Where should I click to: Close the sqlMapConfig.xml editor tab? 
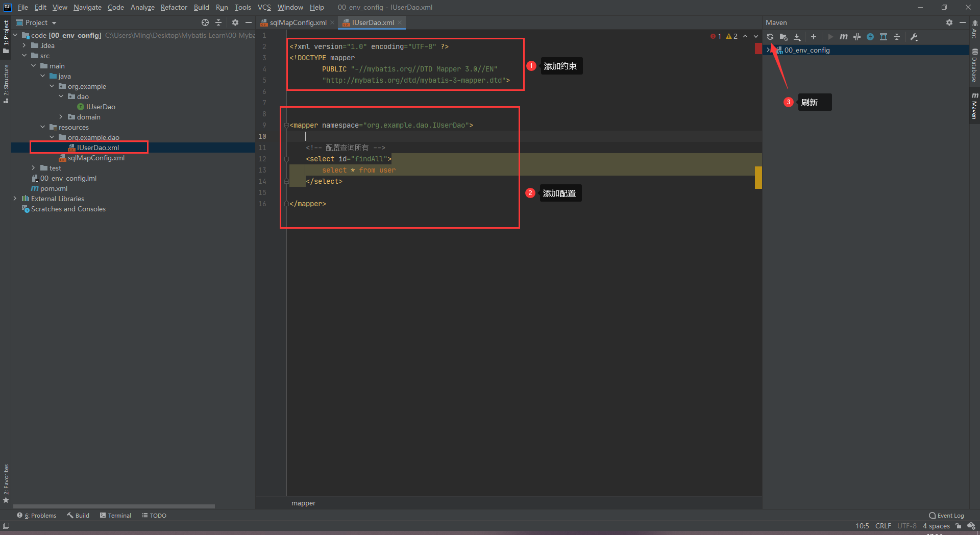coord(332,22)
